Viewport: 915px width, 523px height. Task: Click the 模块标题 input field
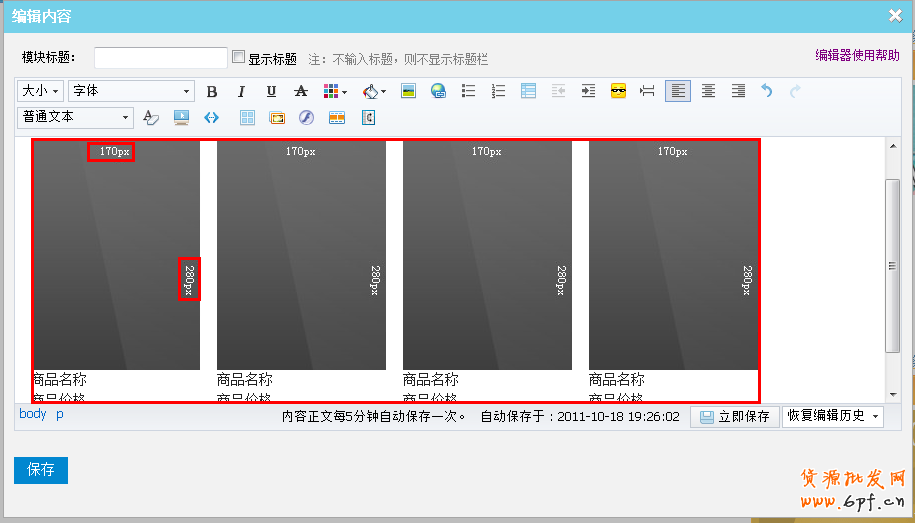click(x=160, y=58)
